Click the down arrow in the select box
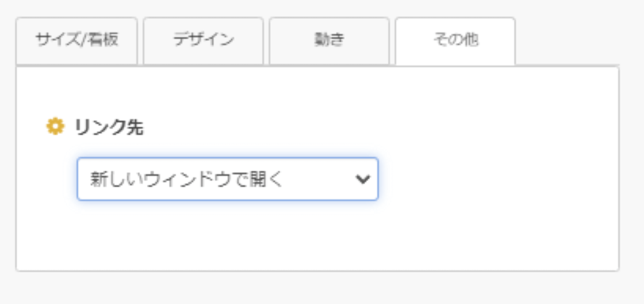 (x=363, y=179)
